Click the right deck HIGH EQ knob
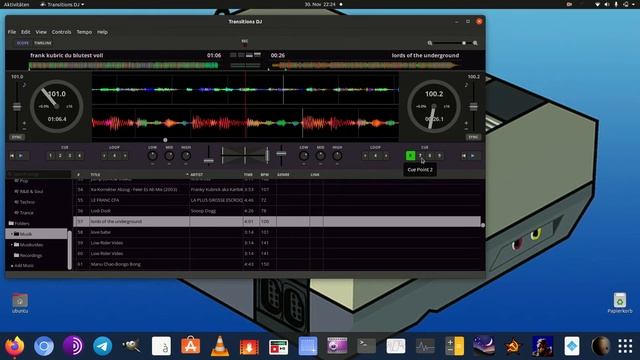 click(x=337, y=156)
